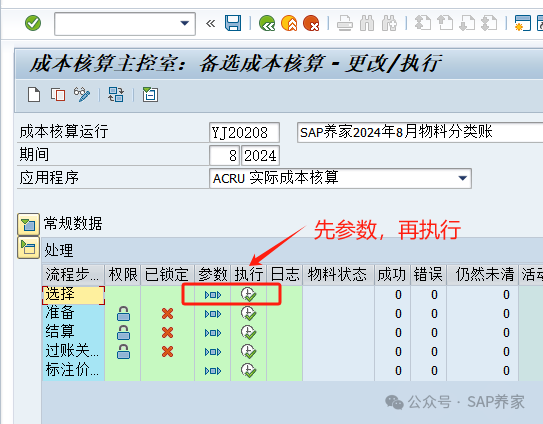Image resolution: width=543 pixels, height=424 pixels.
Task: Click the red X locked icon in 准备 row
Action: click(x=168, y=314)
